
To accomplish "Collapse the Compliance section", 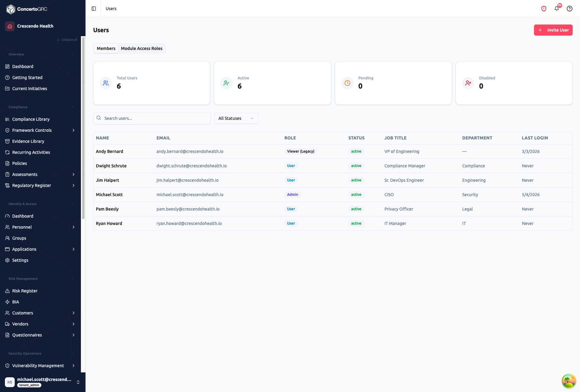I will pyautogui.click(x=73, y=107).
